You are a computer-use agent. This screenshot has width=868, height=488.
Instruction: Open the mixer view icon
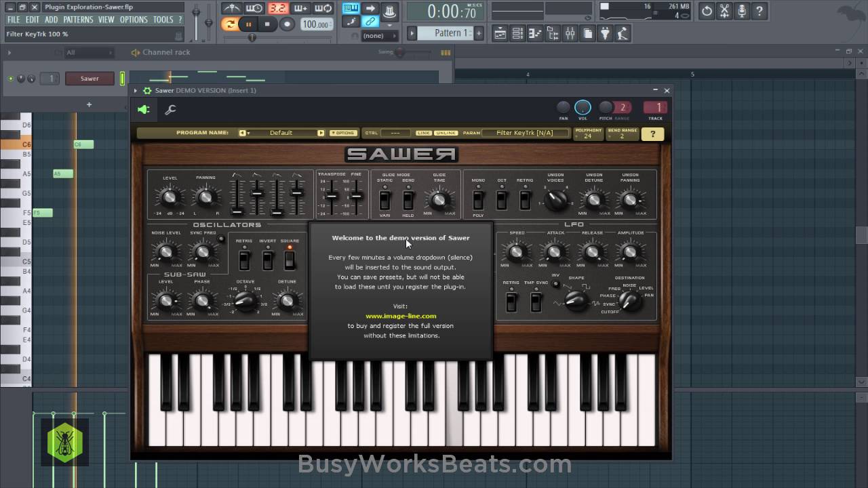click(570, 33)
